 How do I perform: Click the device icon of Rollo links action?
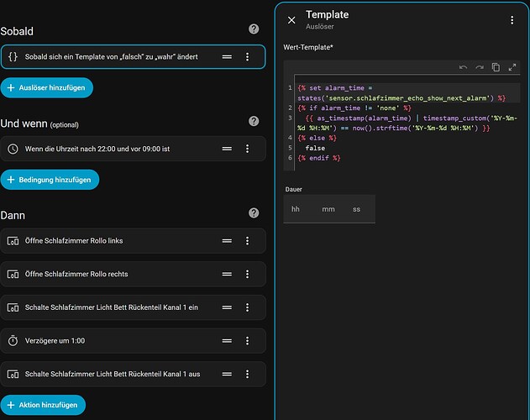13,241
